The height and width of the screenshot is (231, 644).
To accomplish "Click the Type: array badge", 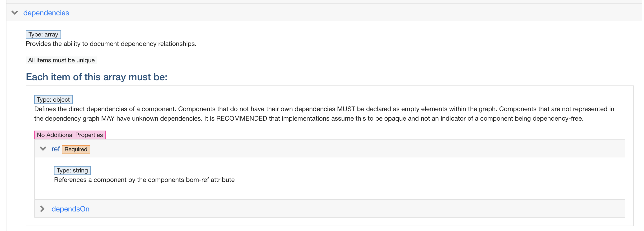I will [x=43, y=34].
